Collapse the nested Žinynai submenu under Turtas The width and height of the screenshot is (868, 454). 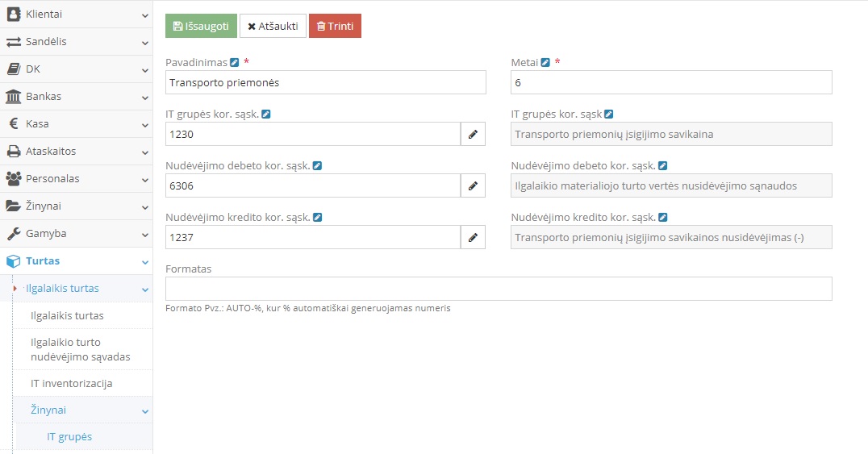click(144, 410)
